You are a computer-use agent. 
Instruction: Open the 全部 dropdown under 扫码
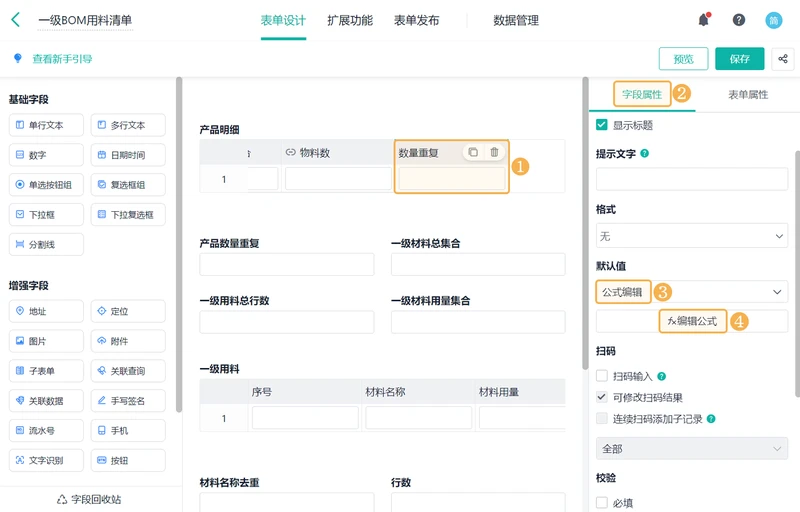click(692, 449)
